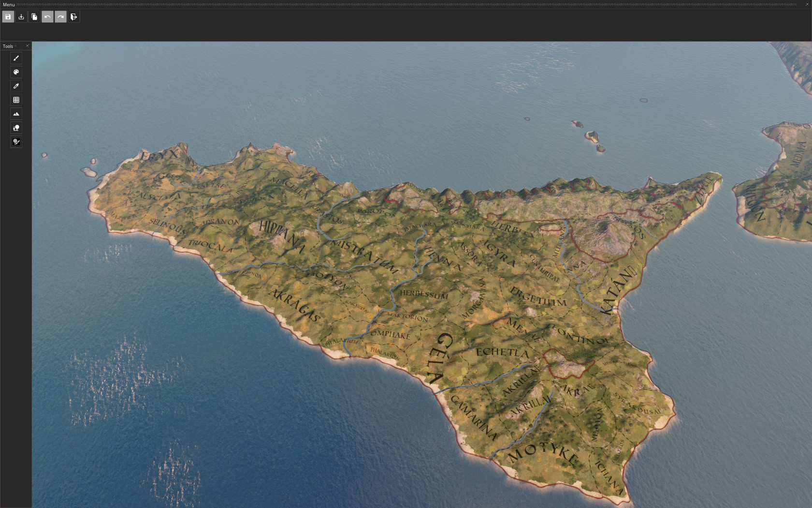Screen dimensions: 812x508
Task: Select the eyedropper tool
Action: 16,86
